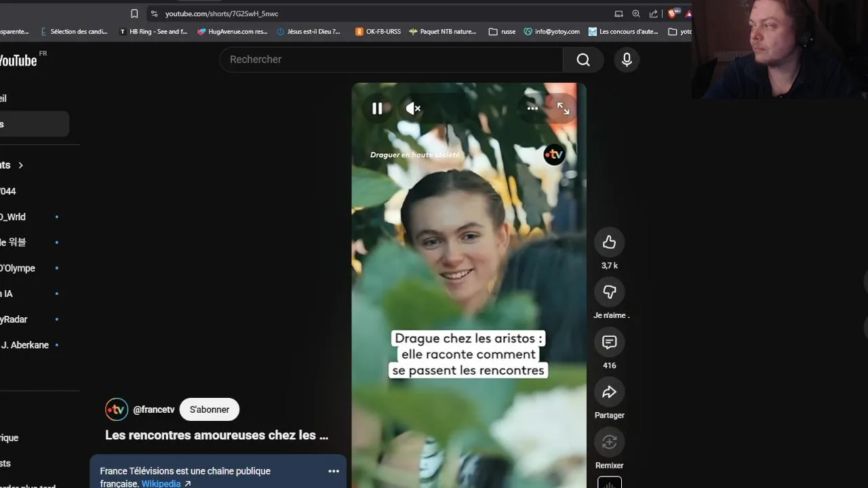Remix this Short
The height and width of the screenshot is (488, 868).
pyautogui.click(x=609, y=442)
